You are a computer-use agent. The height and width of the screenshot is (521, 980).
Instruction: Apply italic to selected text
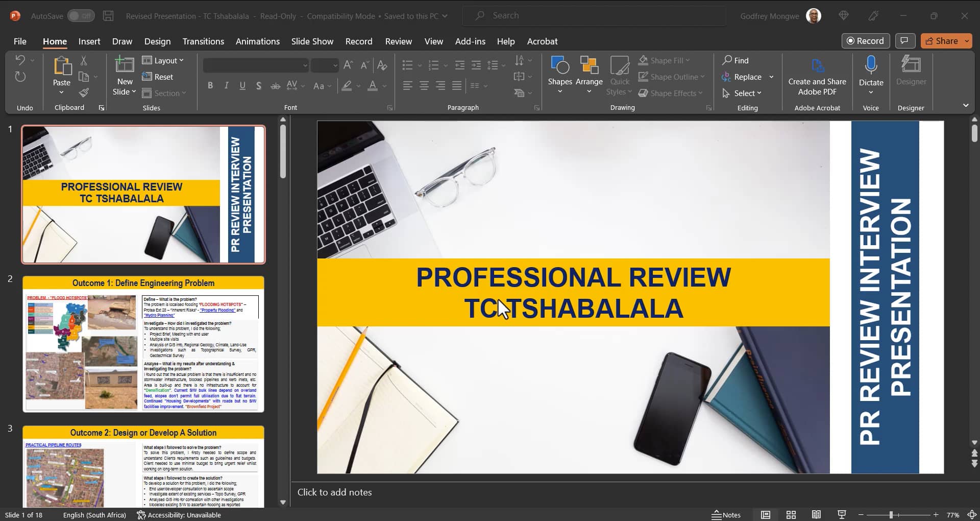click(226, 85)
